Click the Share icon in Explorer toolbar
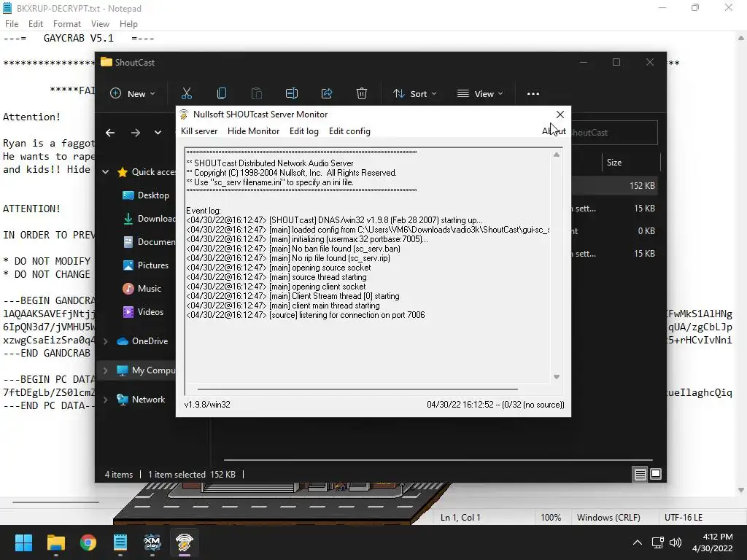The image size is (747, 560). click(x=327, y=94)
